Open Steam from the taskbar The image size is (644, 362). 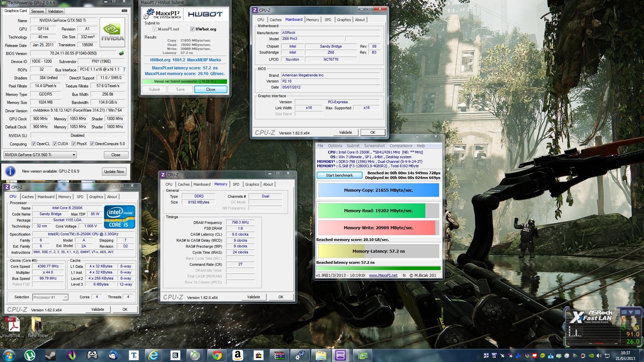51,355
